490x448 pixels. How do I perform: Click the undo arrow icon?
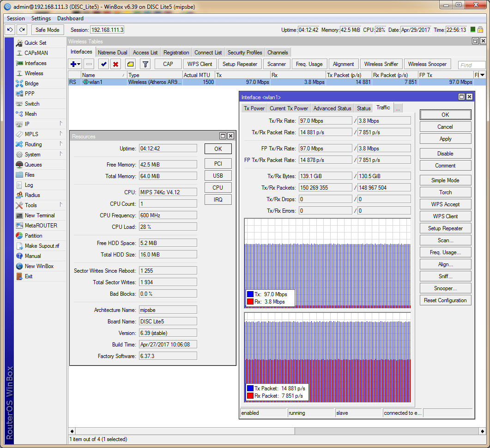tap(10, 30)
